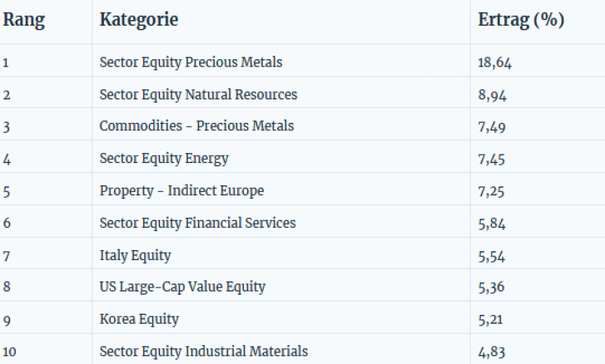Select the Korea Equity category
This screenshot has width=605, height=364.
click(139, 319)
